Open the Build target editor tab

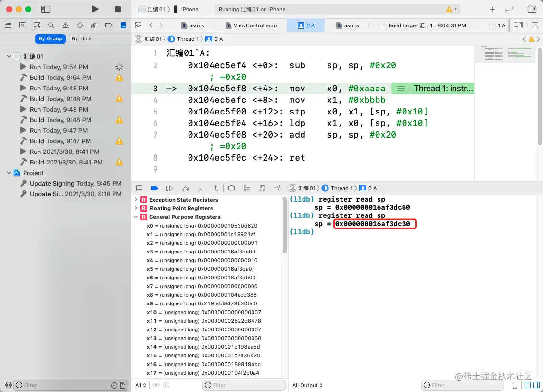point(423,25)
